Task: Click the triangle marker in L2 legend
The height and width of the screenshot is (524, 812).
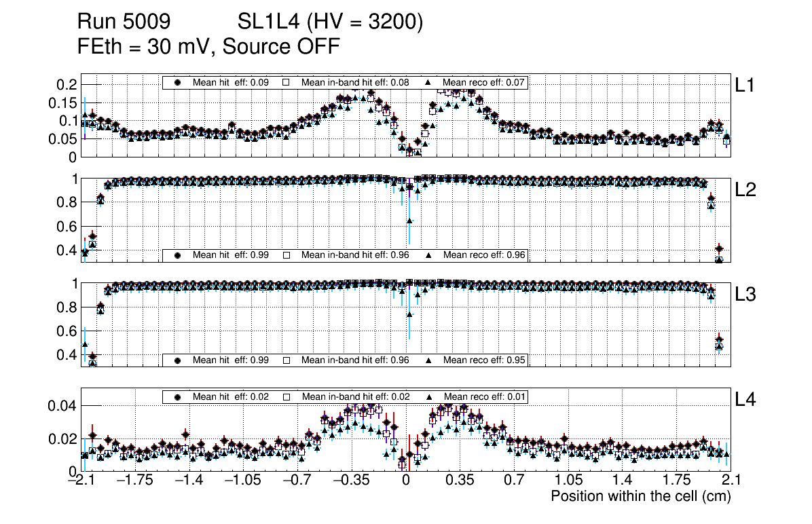Action: (429, 255)
